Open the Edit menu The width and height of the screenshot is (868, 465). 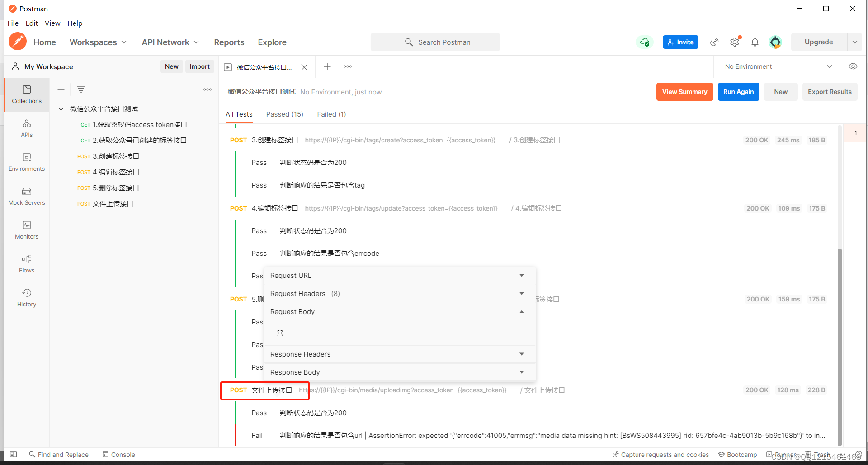(x=32, y=23)
